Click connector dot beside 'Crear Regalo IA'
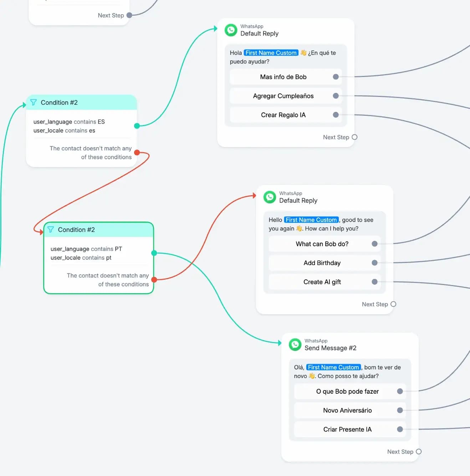The image size is (470, 476). point(336,115)
